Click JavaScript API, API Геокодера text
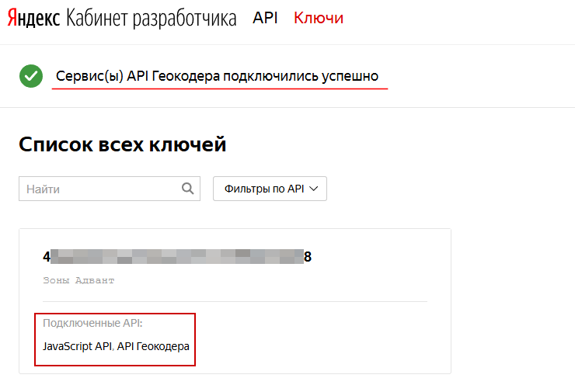This screenshot has height=392, width=575. 116,346
